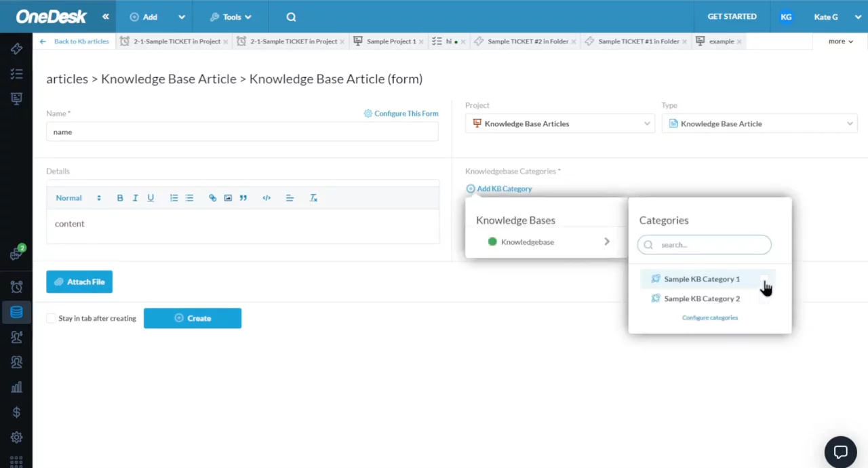Insert image into article content
This screenshot has width=868, height=468.
pyautogui.click(x=228, y=198)
